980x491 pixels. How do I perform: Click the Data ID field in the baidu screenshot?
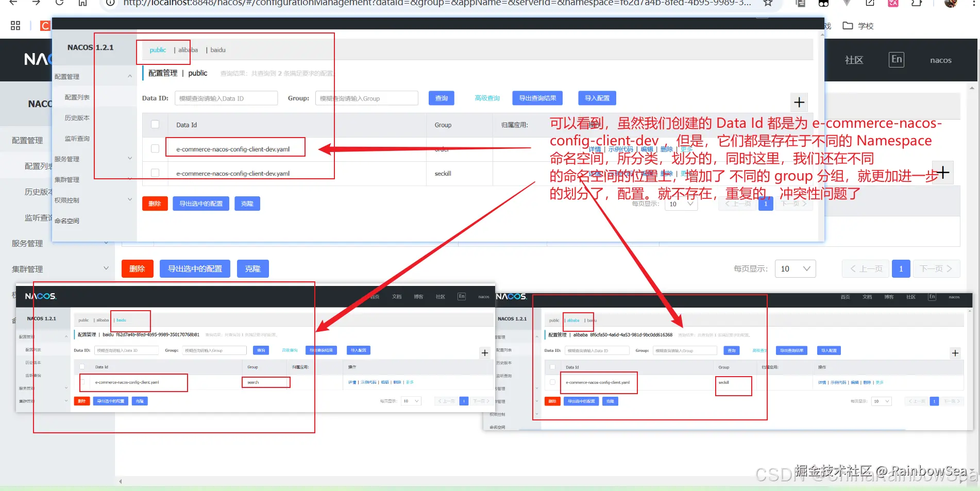(x=127, y=350)
